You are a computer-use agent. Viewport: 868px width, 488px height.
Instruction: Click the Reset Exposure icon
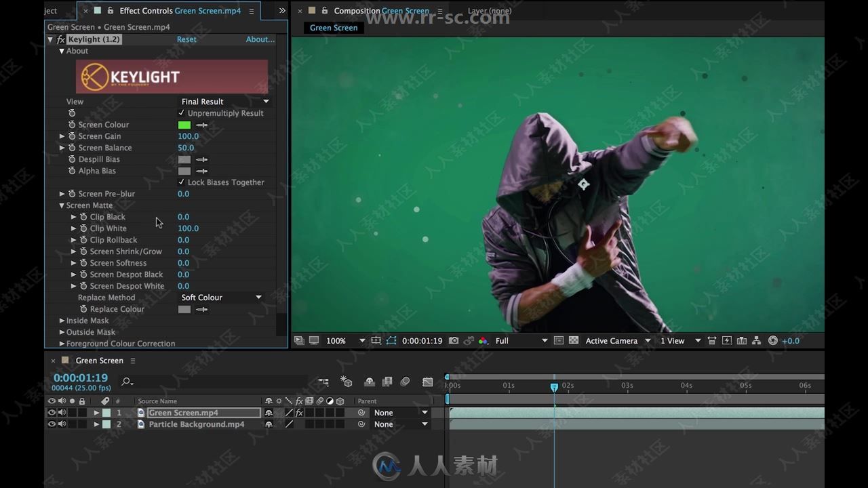pyautogui.click(x=773, y=341)
